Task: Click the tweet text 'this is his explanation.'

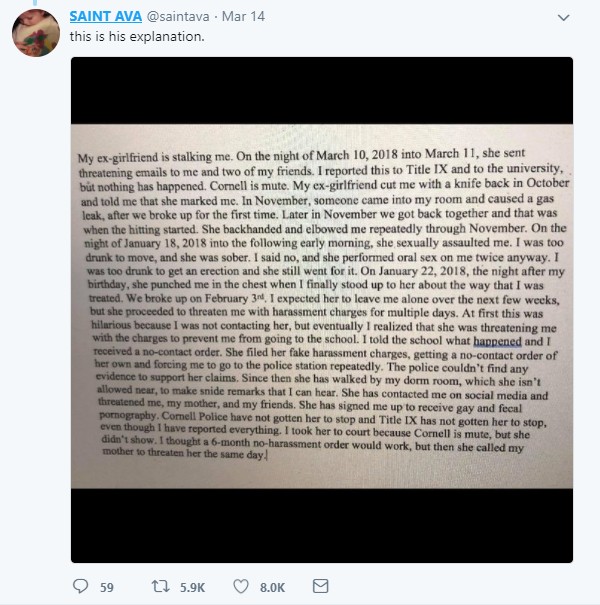Action: coord(137,40)
